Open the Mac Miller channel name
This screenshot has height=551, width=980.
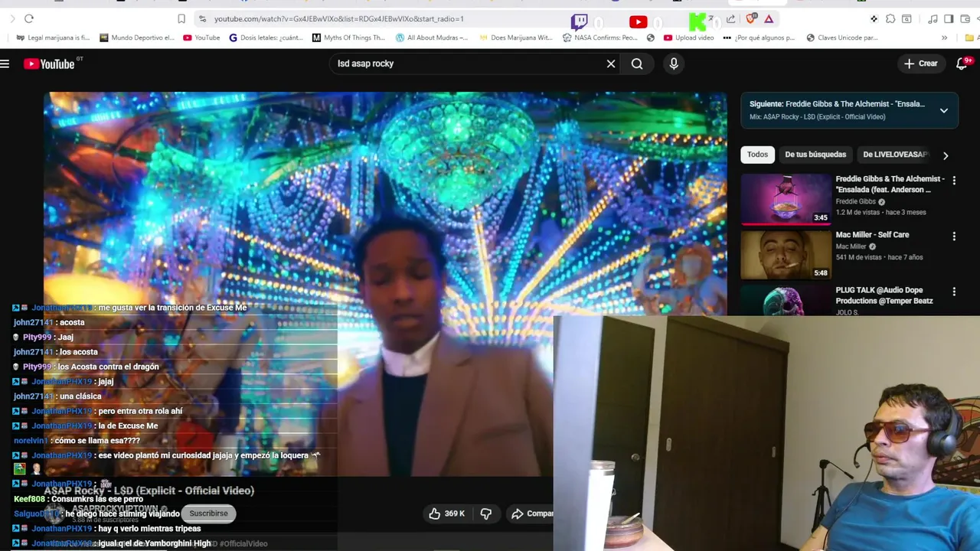click(x=851, y=246)
